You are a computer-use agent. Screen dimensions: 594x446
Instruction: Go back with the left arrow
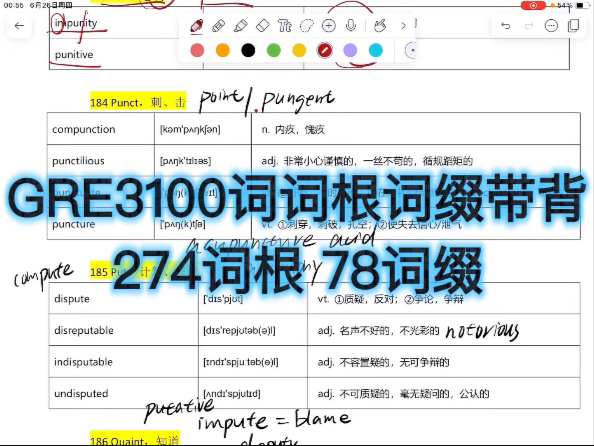(19, 26)
